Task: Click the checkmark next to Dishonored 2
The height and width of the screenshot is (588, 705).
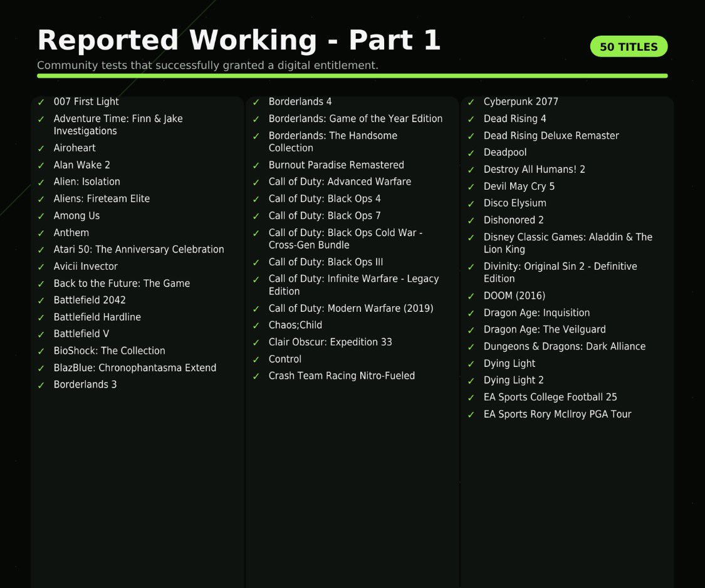Action: tap(471, 221)
